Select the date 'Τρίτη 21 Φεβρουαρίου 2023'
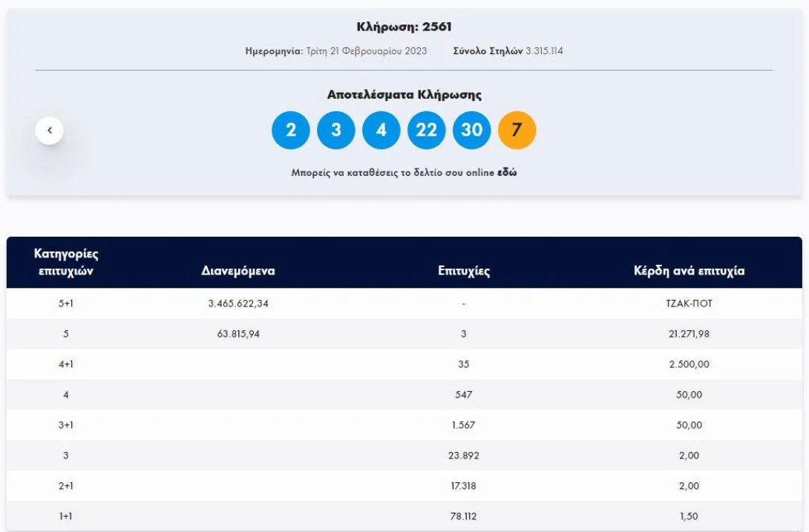The width and height of the screenshot is (809, 532). click(367, 51)
